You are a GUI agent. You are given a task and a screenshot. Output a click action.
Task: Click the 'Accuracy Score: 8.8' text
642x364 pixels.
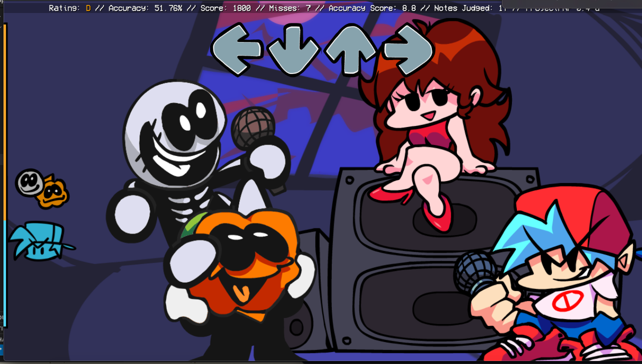pos(372,8)
